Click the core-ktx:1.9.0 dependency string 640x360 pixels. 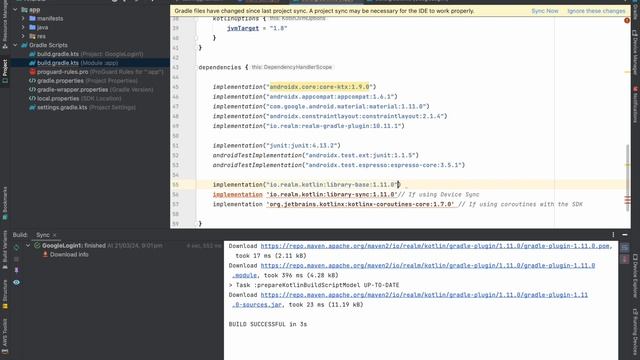(319, 87)
